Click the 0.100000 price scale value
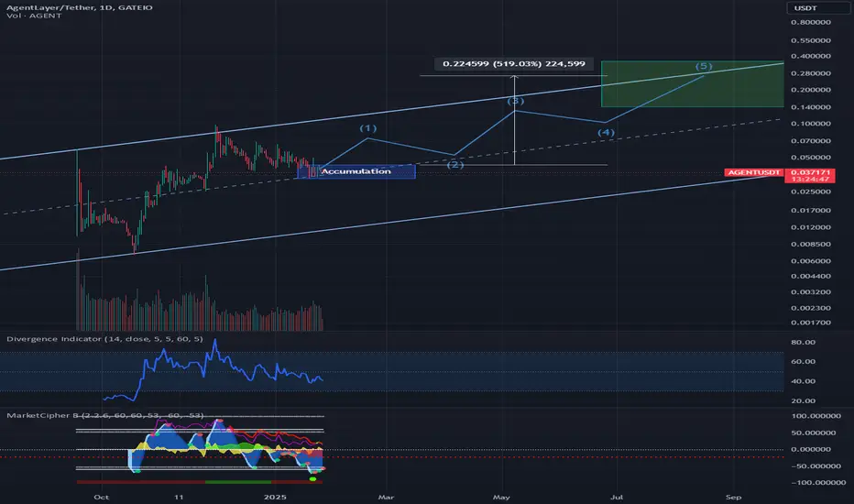 811,124
